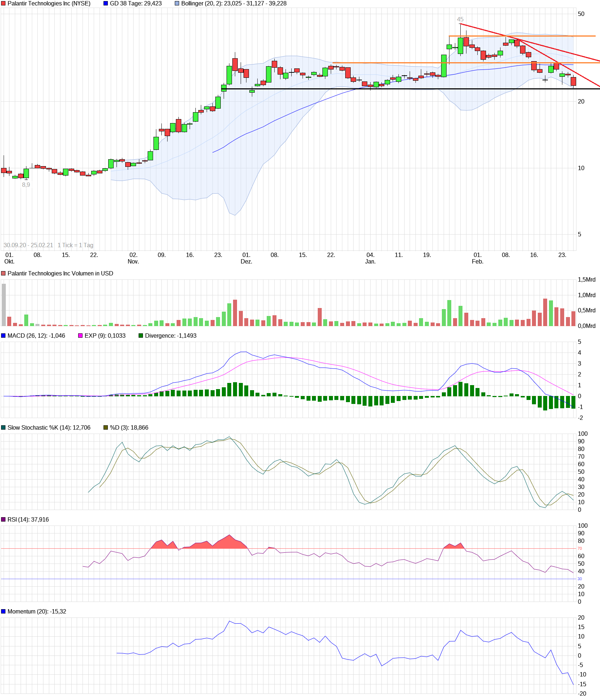600x700 pixels.
Task: Click the blue GD 38 Tage legend swatch
Action: tap(106, 4)
